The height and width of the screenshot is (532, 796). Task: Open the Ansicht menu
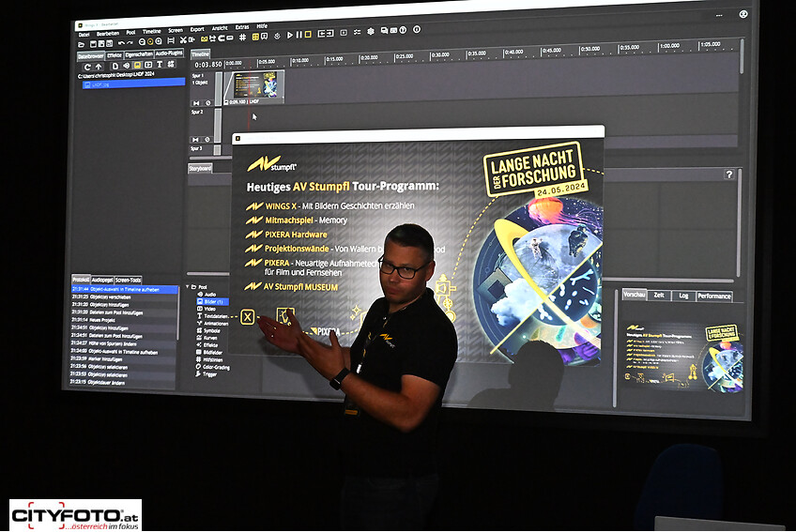coord(220,28)
